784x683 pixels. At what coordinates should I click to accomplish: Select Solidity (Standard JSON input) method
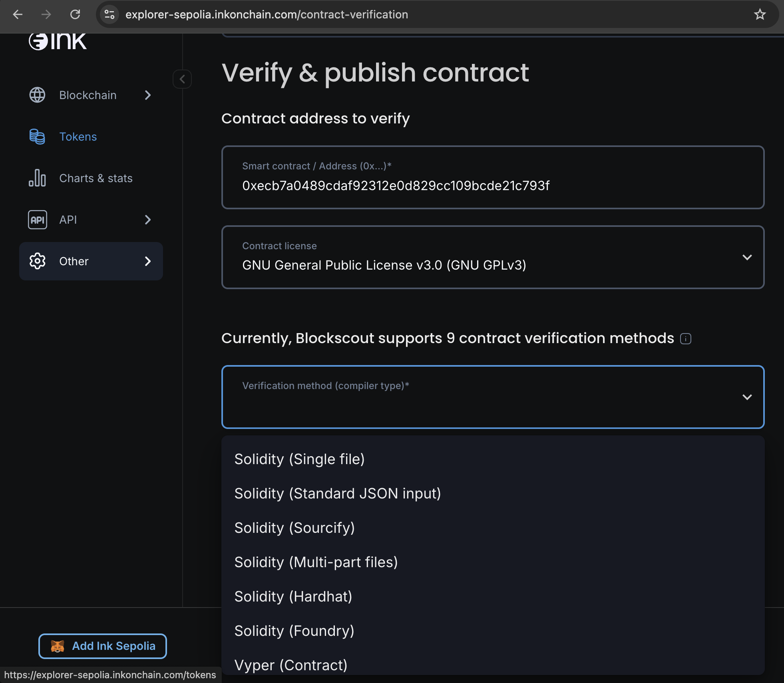[x=493, y=494]
